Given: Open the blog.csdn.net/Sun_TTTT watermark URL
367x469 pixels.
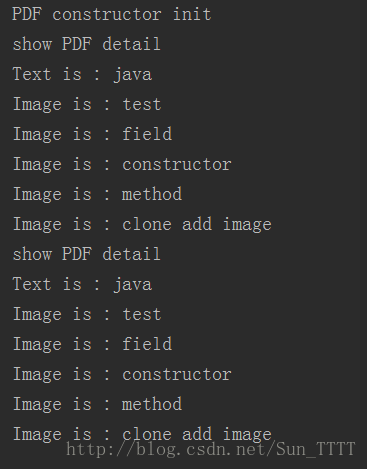Looking at the screenshot, I should [x=211, y=449].
